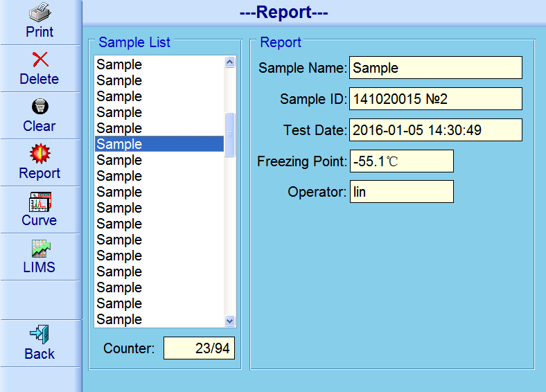Image resolution: width=546 pixels, height=392 pixels.
Task: Click the Curve label
Action: [x=39, y=220]
